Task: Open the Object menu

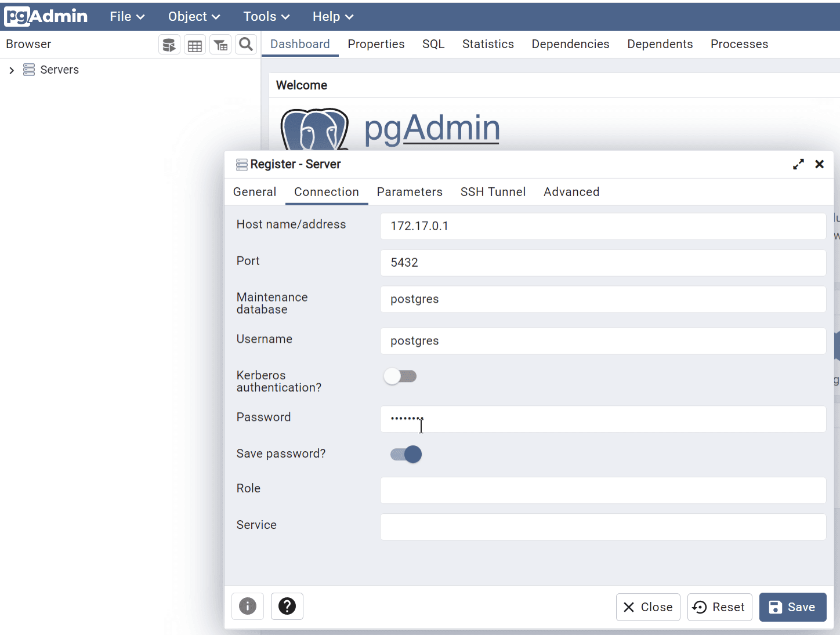Action: 194,17
